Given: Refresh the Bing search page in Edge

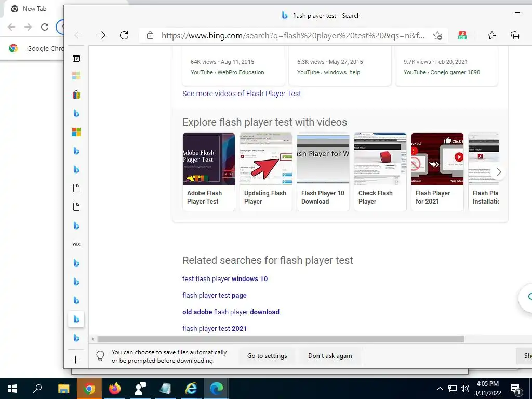Looking at the screenshot, I should (124, 35).
